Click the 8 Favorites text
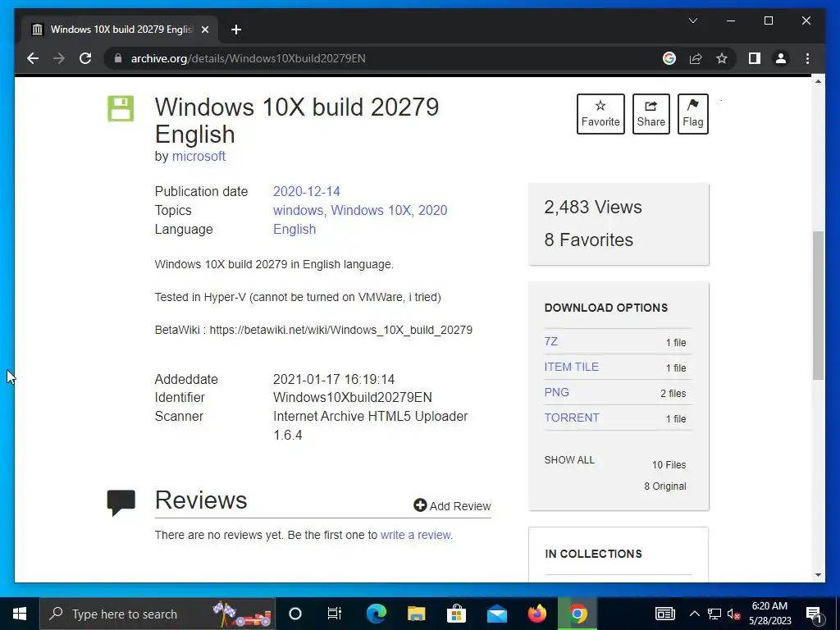The image size is (840, 630). pyautogui.click(x=589, y=240)
